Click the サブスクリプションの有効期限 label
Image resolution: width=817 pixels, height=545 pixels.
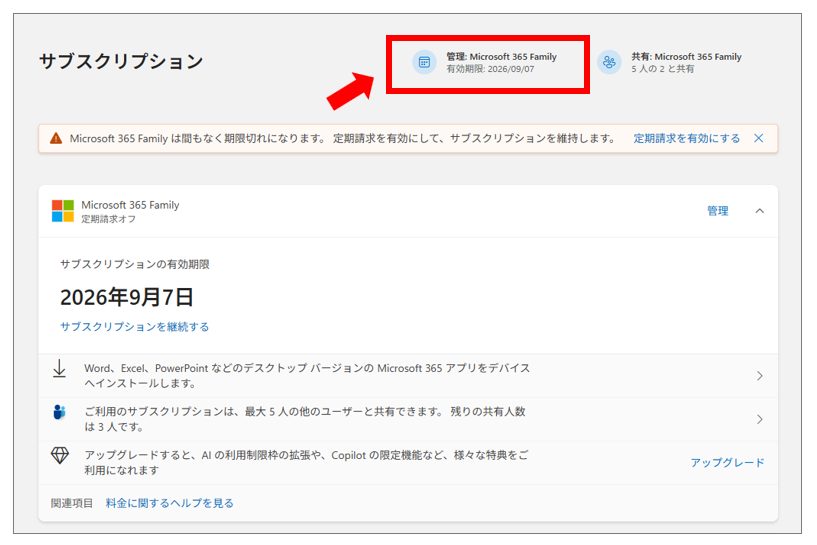pos(134,264)
